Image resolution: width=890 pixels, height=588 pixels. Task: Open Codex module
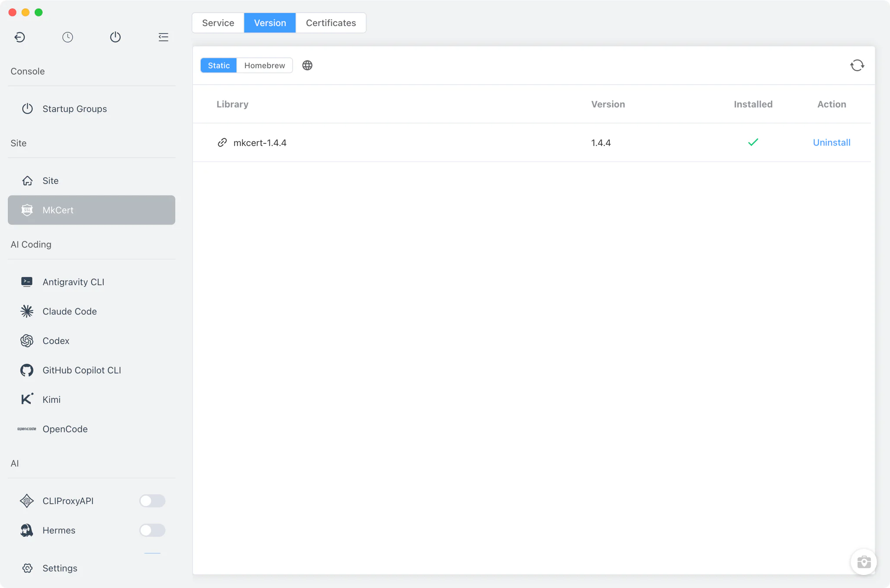coord(91,341)
